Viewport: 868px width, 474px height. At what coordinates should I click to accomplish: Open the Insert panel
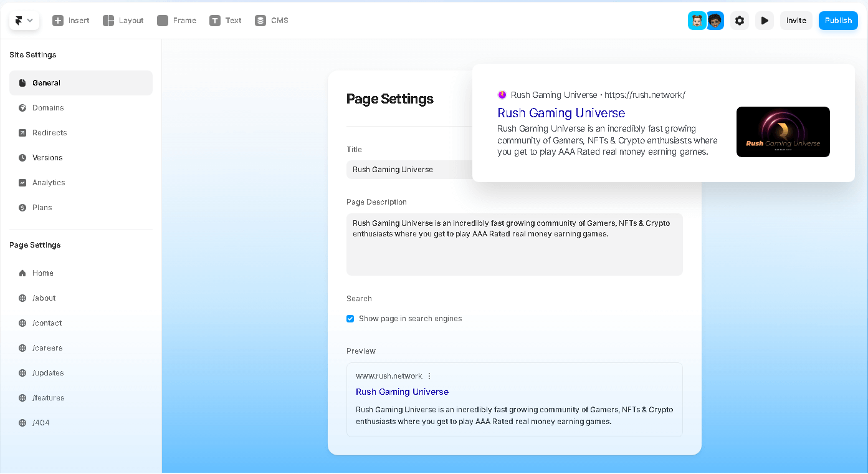(70, 20)
